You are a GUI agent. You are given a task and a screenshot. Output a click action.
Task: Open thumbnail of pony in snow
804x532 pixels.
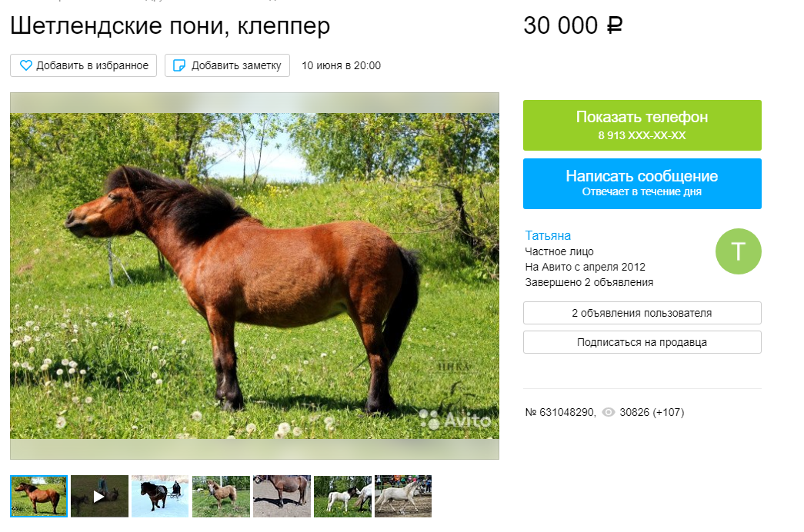[160, 496]
